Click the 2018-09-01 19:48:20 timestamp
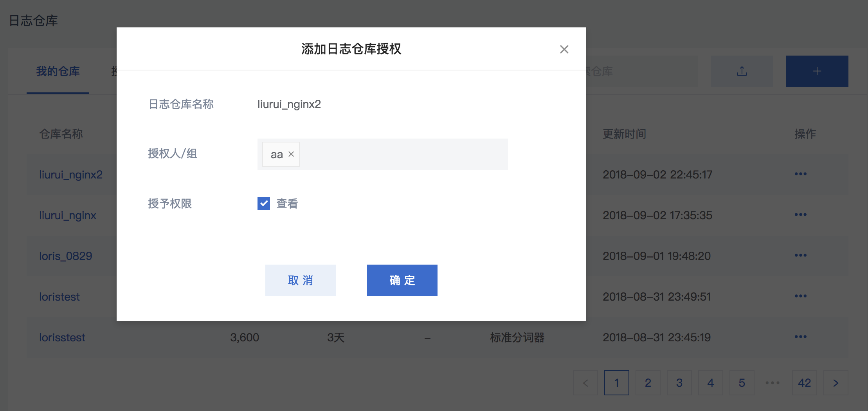Image resolution: width=868 pixels, height=411 pixels. pyautogui.click(x=657, y=256)
